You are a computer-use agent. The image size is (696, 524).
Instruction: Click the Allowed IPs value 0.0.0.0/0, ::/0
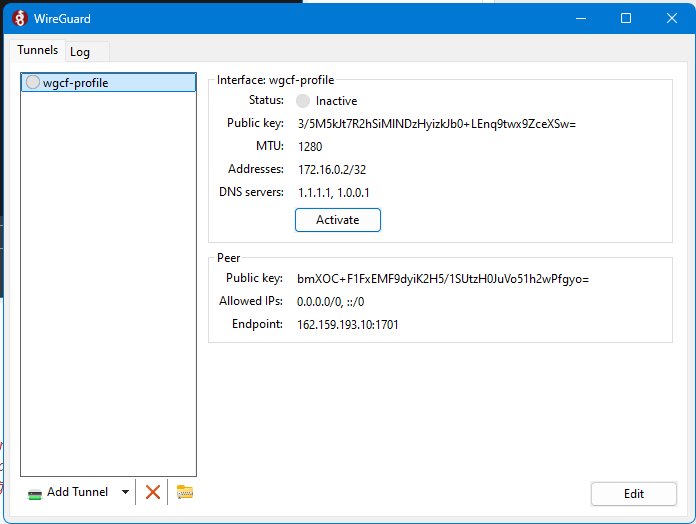(x=330, y=302)
